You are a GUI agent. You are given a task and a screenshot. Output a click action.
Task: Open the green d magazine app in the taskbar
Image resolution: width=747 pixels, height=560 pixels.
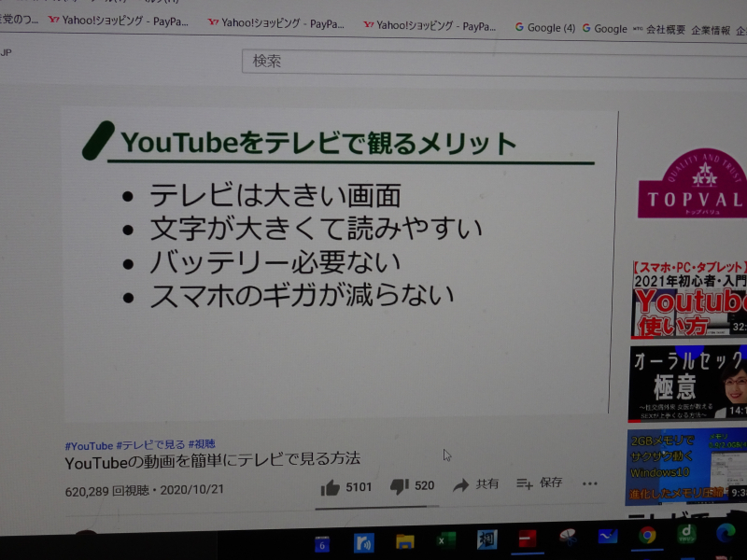point(686,533)
